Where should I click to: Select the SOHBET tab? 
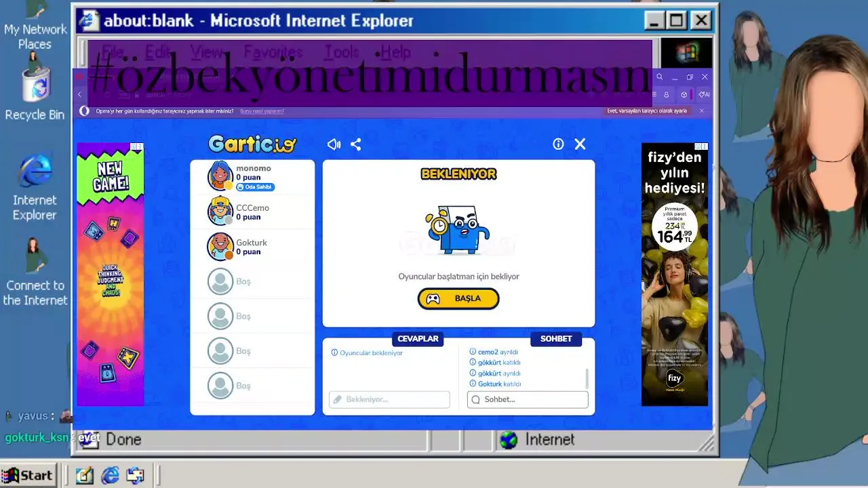click(x=556, y=339)
